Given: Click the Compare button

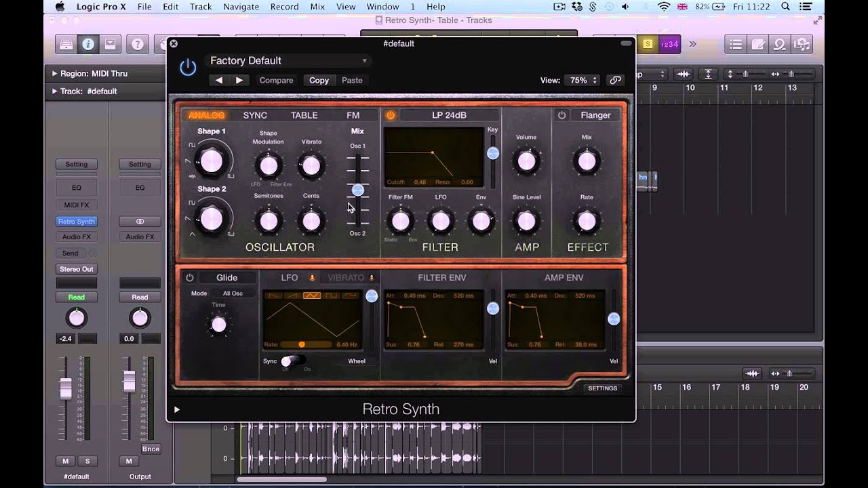Looking at the screenshot, I should tap(276, 80).
